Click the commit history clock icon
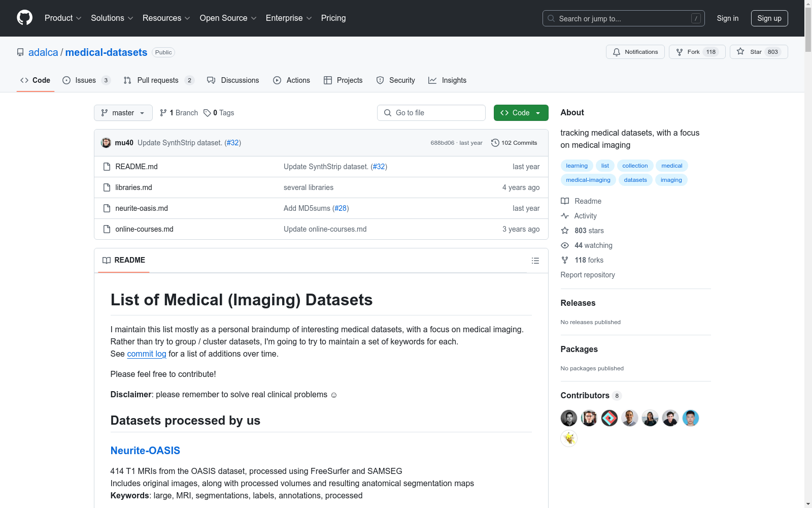 coord(495,143)
